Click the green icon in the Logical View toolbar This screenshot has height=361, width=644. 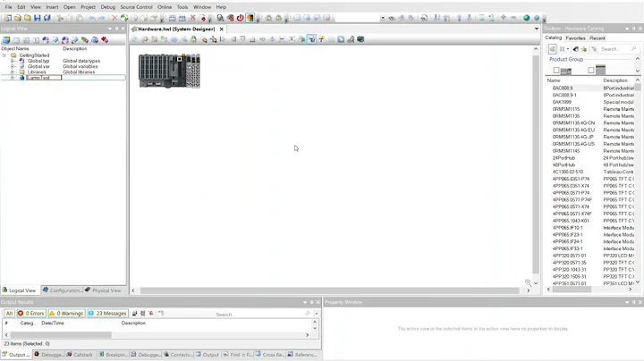(x=85, y=40)
